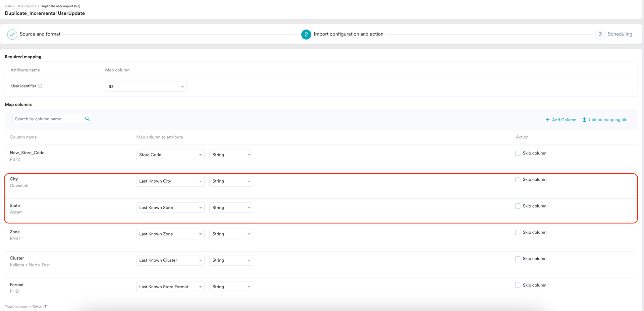
Task: Expand the Last Known City attribute dropdown
Action: coord(170,181)
